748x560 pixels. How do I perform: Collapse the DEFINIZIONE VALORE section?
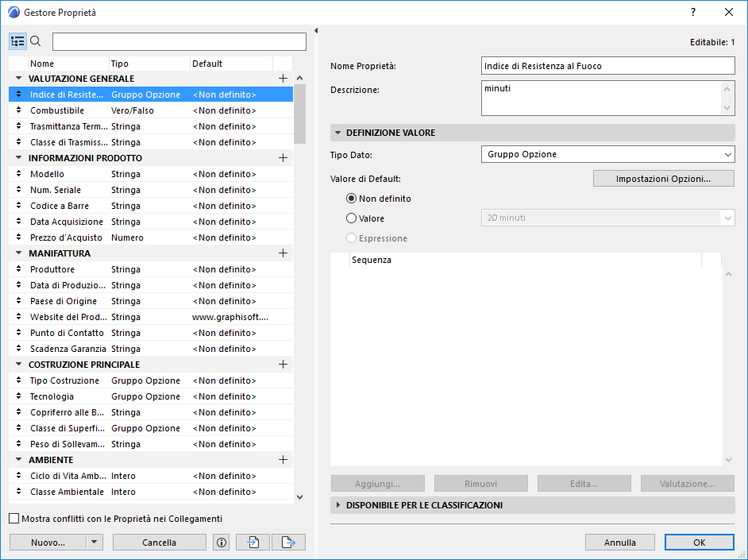tap(337, 133)
